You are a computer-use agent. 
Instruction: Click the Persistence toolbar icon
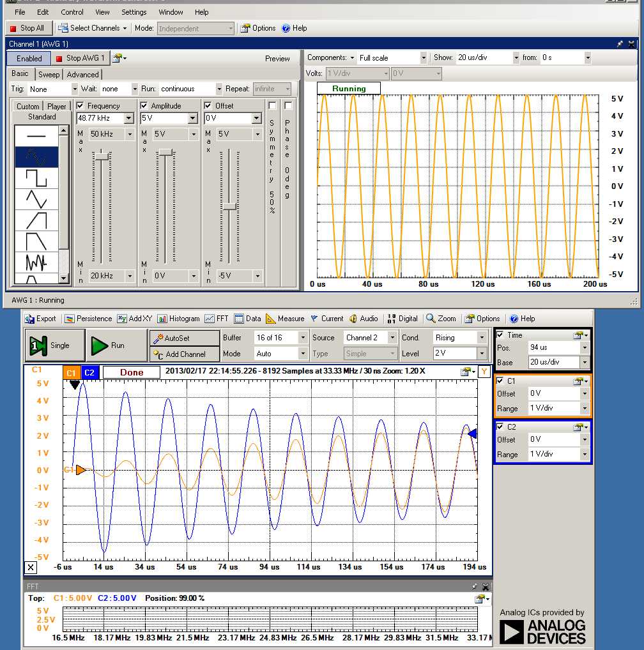pos(89,319)
